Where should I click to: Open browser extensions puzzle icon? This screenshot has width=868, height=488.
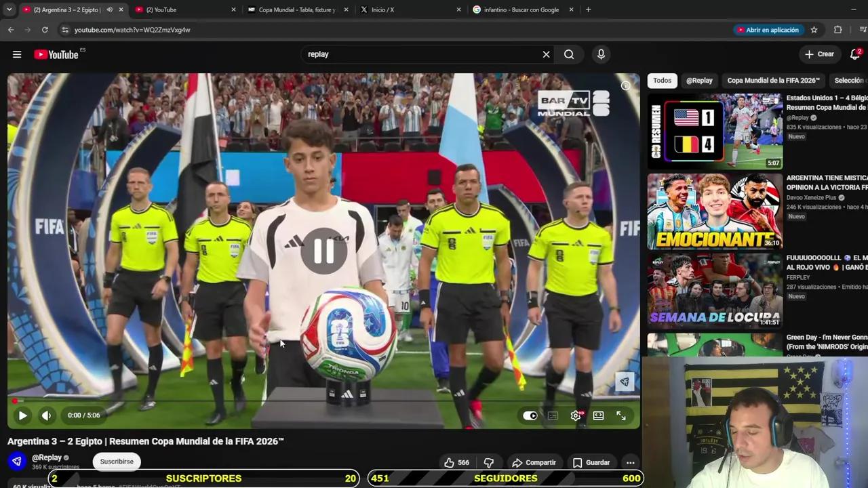click(x=838, y=30)
